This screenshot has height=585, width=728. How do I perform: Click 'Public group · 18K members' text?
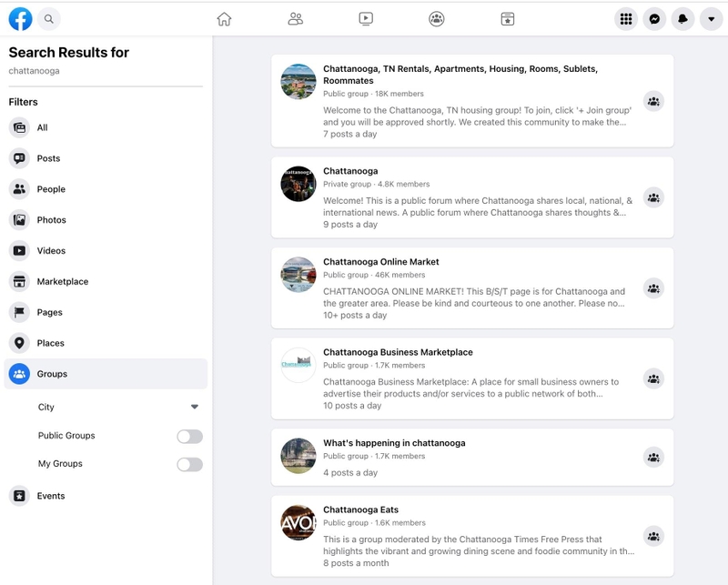point(373,94)
